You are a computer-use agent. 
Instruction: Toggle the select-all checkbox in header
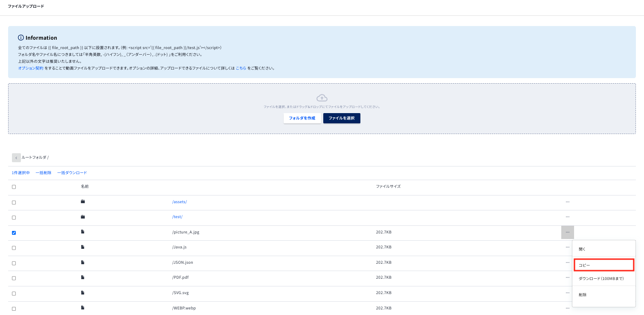(x=14, y=187)
